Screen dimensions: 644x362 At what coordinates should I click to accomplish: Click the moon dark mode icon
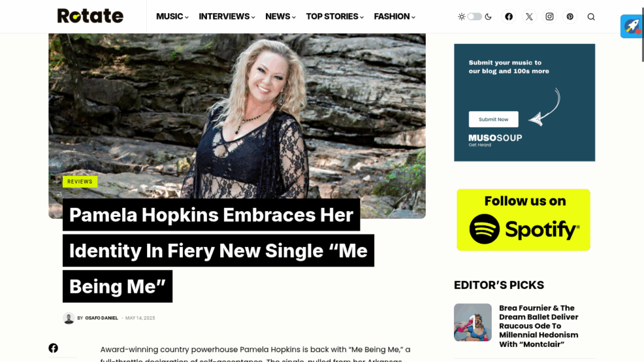488,17
